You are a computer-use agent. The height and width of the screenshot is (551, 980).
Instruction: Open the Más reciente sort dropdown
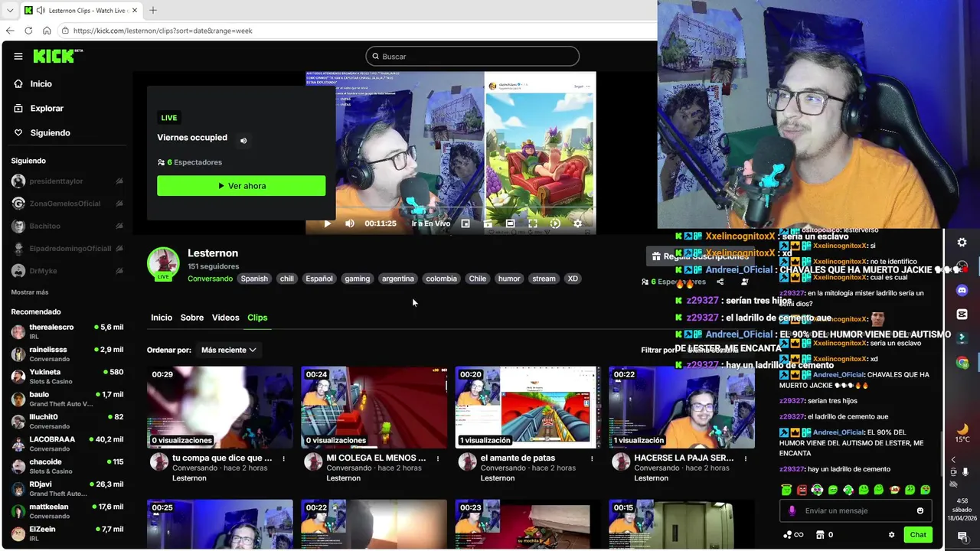coord(228,350)
